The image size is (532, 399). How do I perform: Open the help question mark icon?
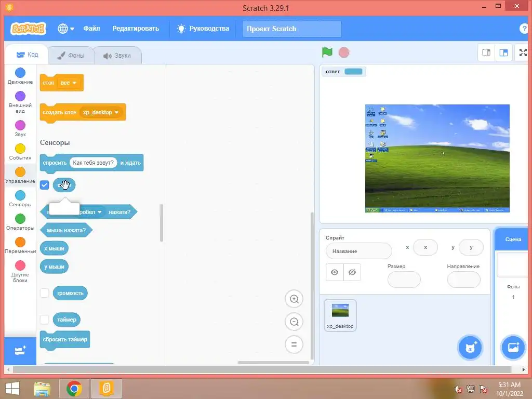(524, 29)
